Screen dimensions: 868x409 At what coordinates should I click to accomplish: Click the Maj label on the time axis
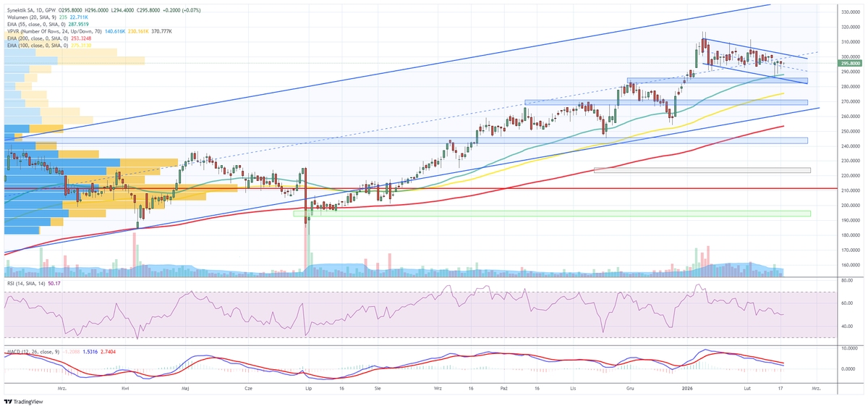pos(187,388)
